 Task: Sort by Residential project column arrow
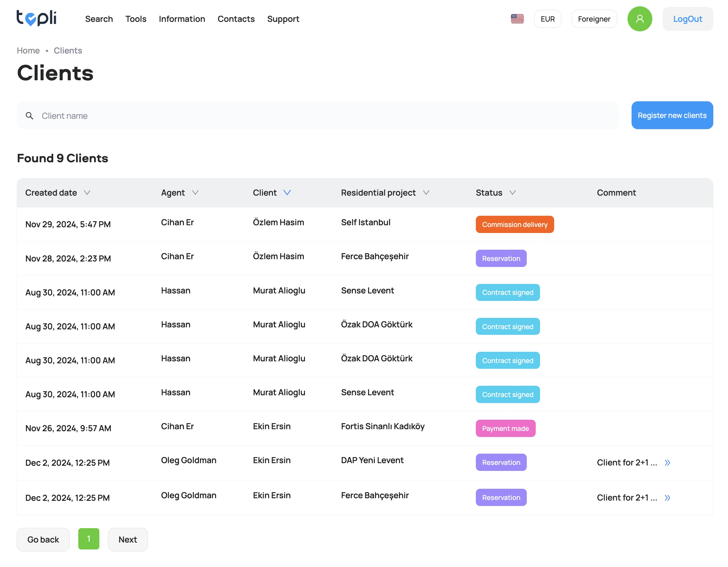click(x=426, y=192)
